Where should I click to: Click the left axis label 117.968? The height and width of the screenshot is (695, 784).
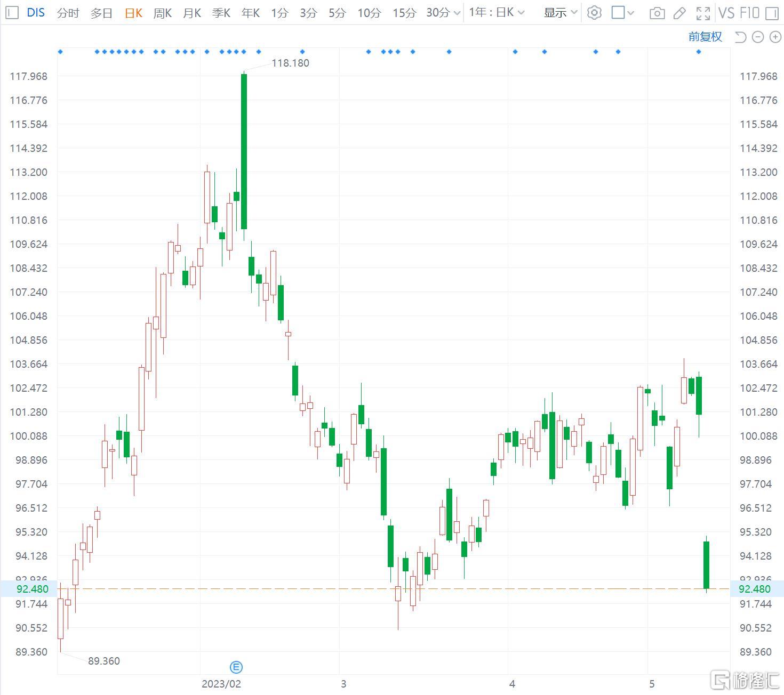pos(29,76)
